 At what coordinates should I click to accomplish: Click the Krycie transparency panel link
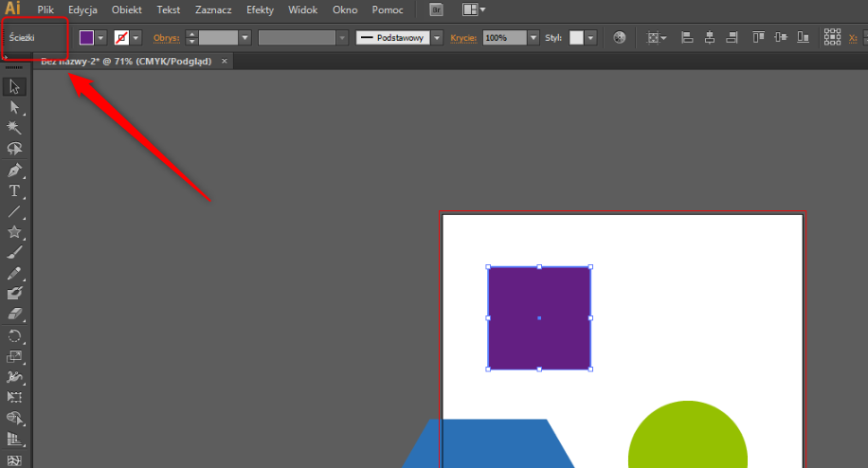point(463,38)
